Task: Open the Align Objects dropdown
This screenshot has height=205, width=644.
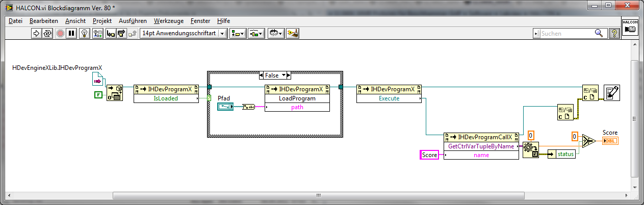Action: (238, 33)
